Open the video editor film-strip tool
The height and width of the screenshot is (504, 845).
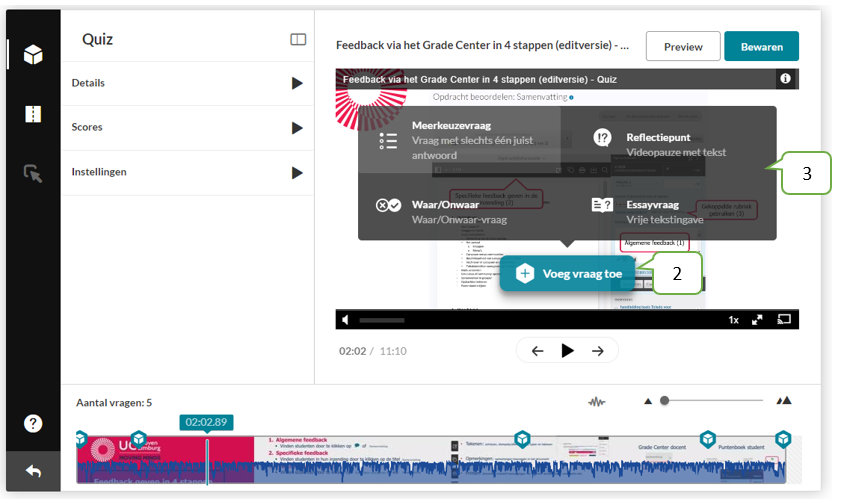point(33,114)
